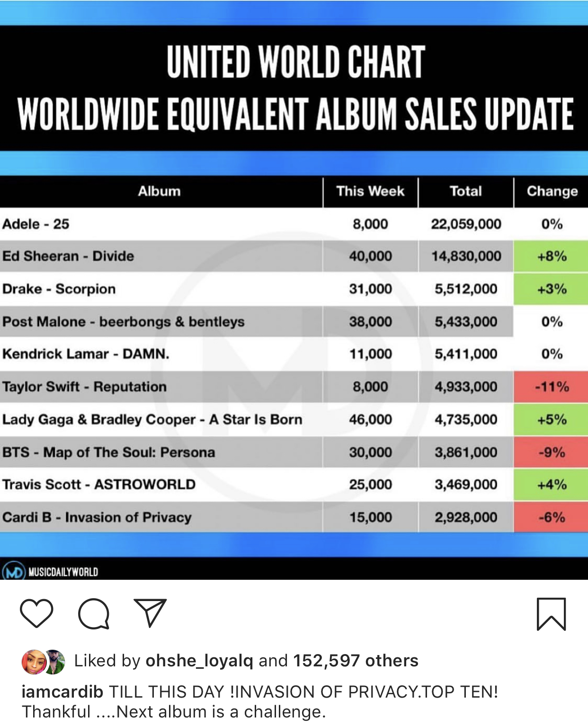
Task: Tap the green +8% change cell
Action: (552, 256)
